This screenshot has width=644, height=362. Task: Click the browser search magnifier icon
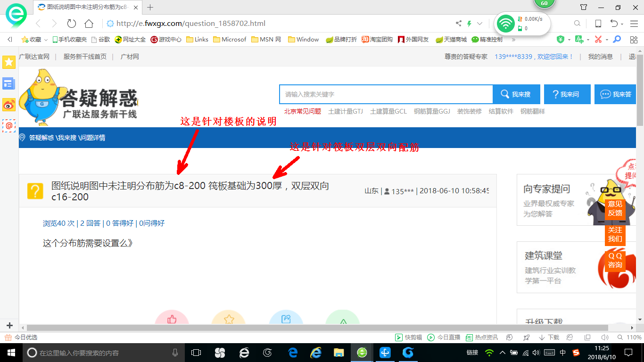click(577, 23)
